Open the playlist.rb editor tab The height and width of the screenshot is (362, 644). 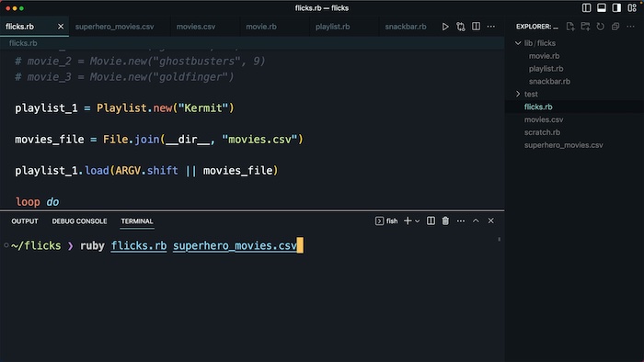click(333, 27)
